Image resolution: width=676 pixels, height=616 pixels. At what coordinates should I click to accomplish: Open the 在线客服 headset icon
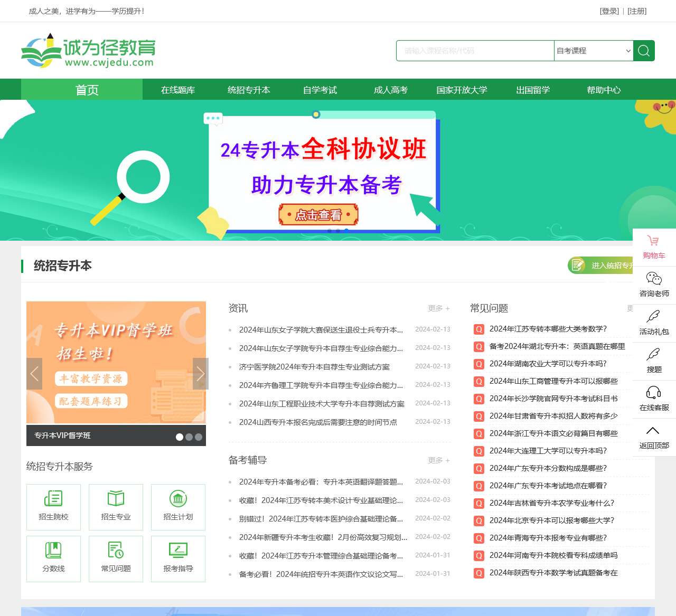click(654, 393)
